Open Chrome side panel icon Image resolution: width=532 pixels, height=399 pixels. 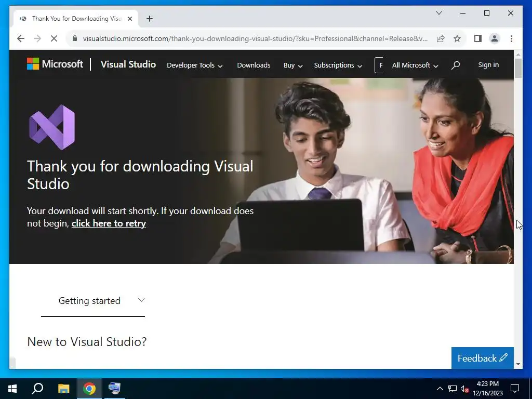click(x=478, y=38)
